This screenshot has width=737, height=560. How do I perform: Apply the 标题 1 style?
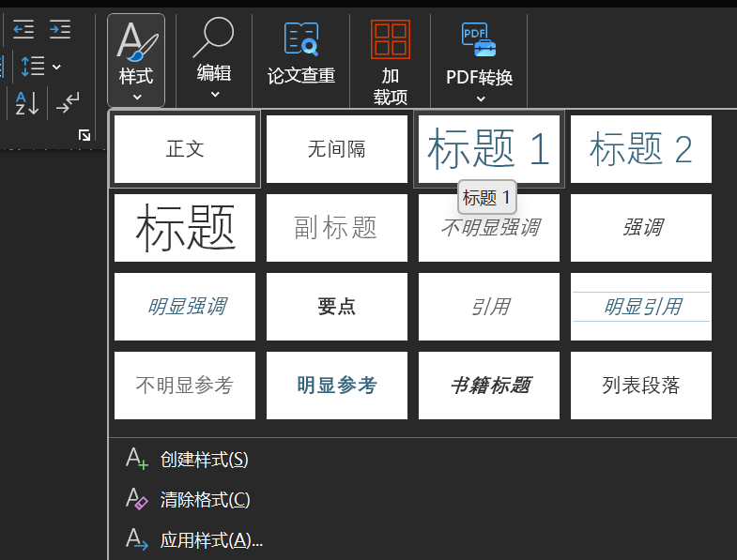pyautogui.click(x=489, y=149)
